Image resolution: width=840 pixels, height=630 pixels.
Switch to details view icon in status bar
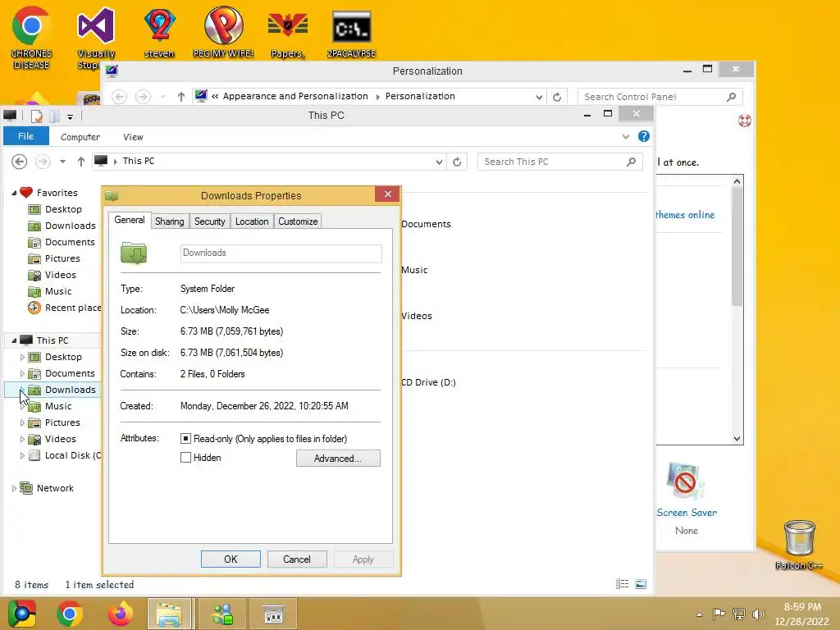pyautogui.click(x=622, y=584)
